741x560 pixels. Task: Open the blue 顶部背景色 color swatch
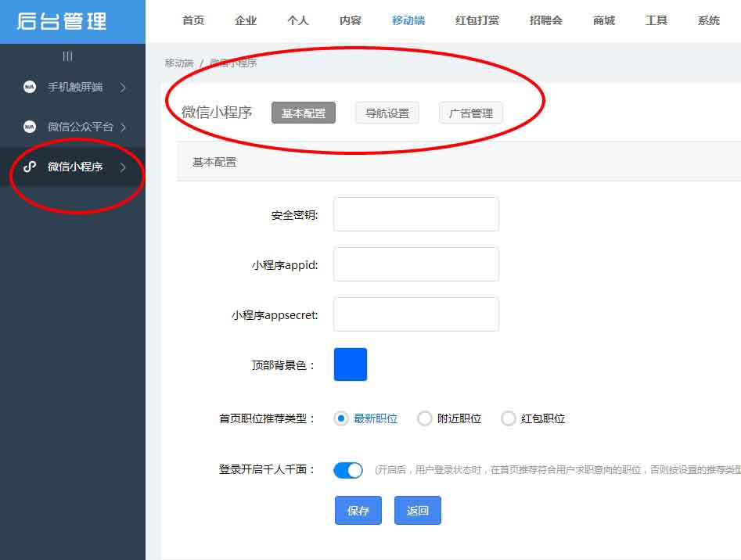pyautogui.click(x=351, y=364)
